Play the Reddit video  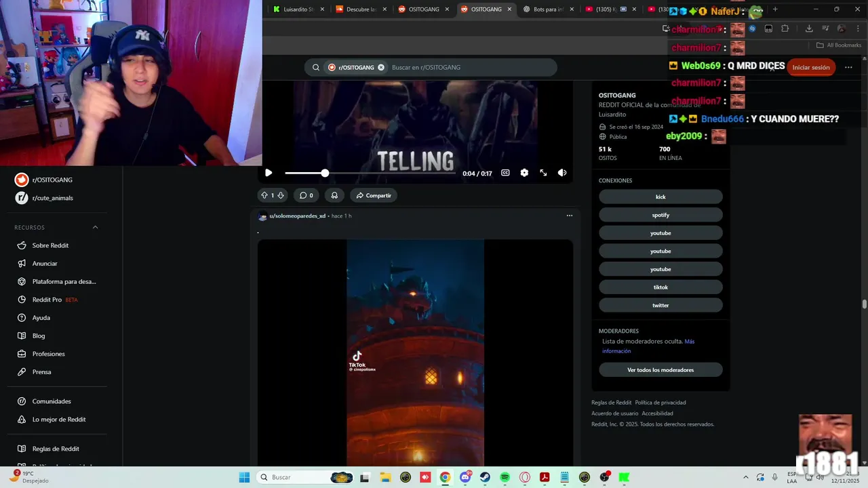pyautogui.click(x=269, y=173)
